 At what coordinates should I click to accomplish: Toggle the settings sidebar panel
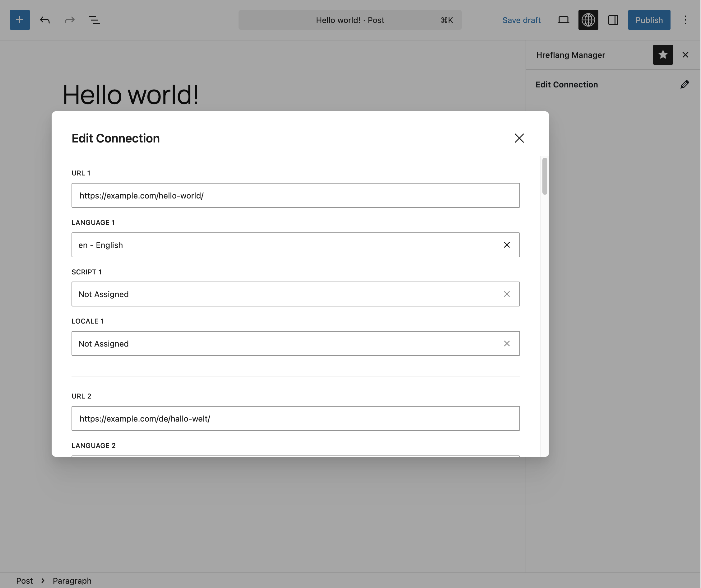click(x=614, y=20)
